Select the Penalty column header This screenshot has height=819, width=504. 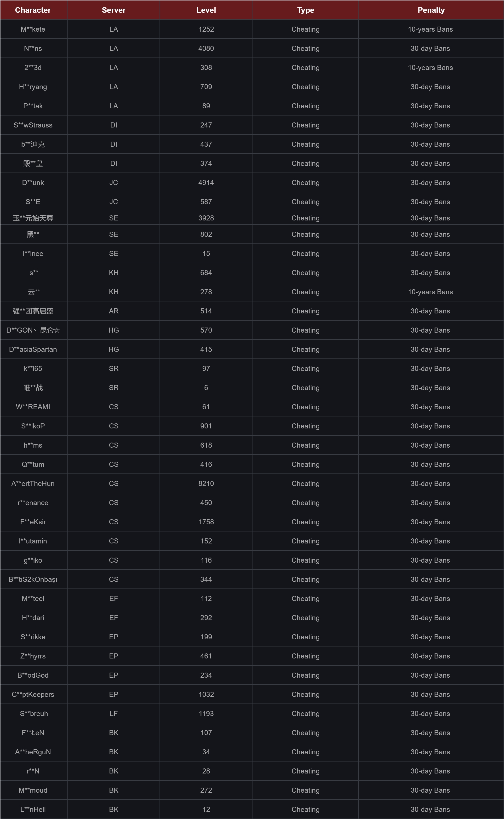(x=431, y=10)
